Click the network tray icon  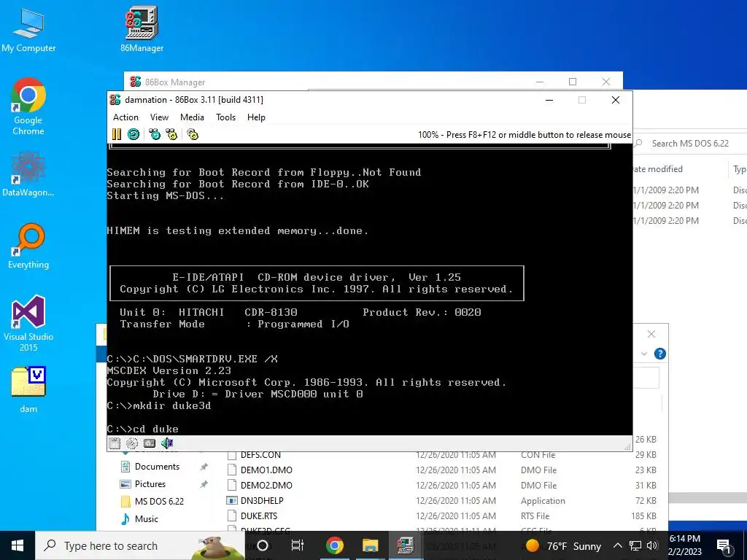click(635, 545)
